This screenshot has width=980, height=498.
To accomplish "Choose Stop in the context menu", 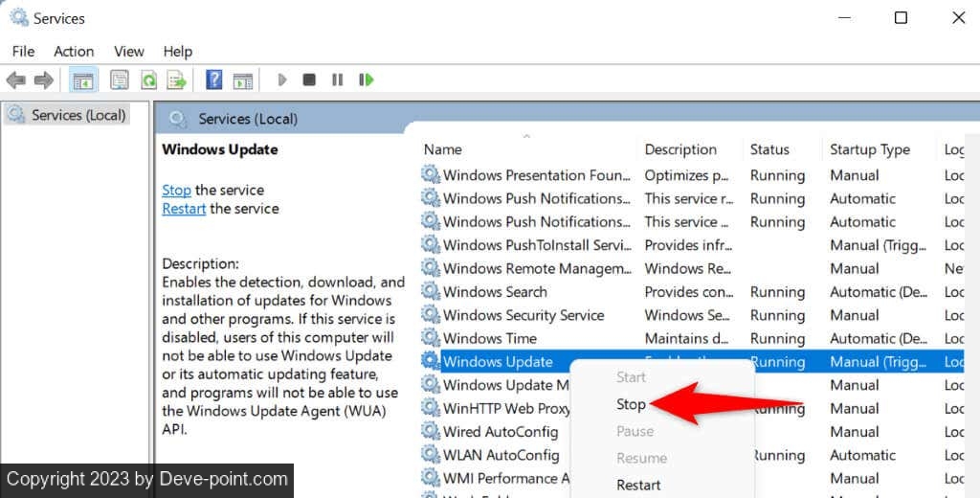I will coord(631,404).
